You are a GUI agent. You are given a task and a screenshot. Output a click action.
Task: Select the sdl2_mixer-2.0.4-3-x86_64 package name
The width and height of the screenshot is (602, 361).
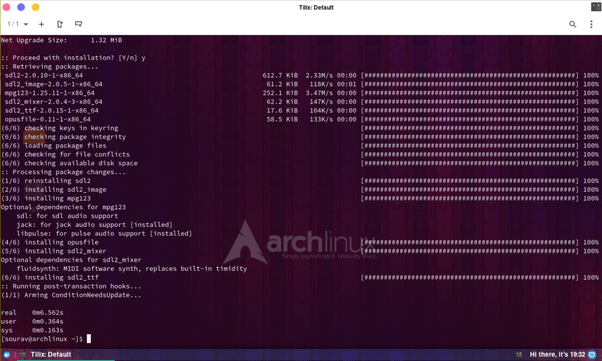point(53,102)
